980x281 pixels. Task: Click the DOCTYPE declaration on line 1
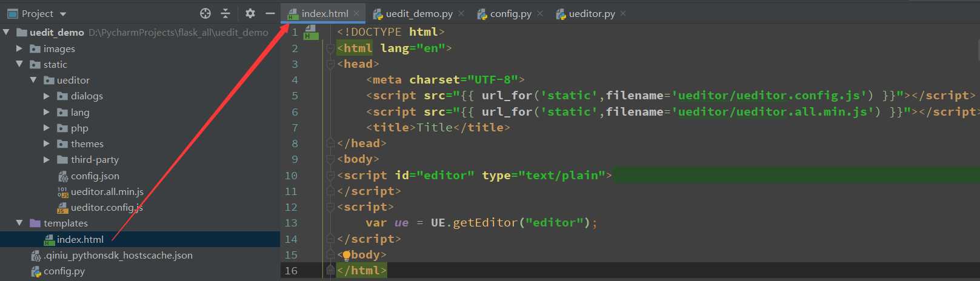pos(391,31)
